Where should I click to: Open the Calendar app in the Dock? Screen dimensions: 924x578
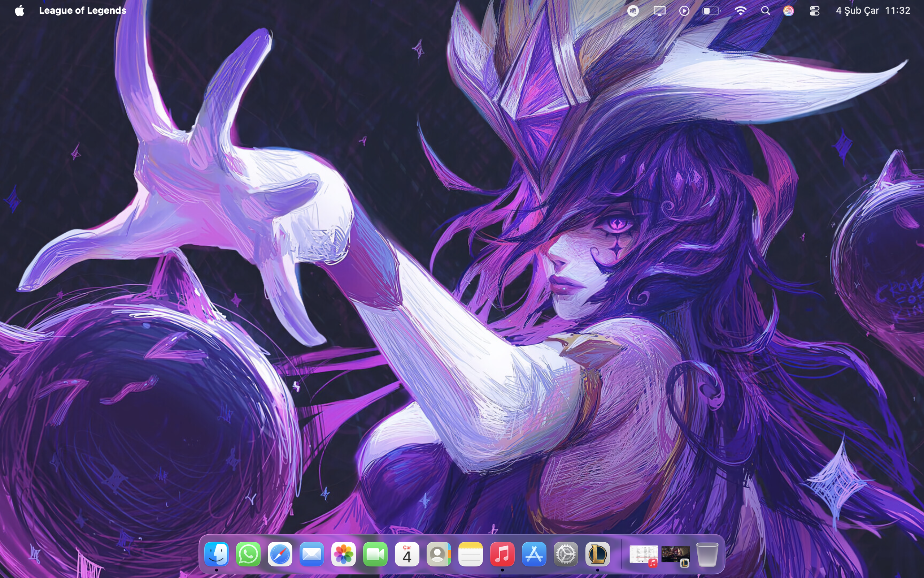(407, 554)
